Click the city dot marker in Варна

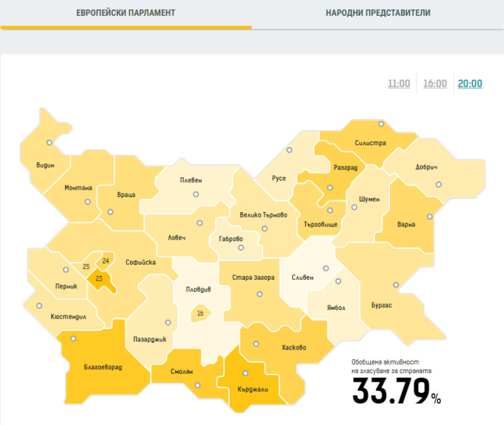tap(430, 216)
